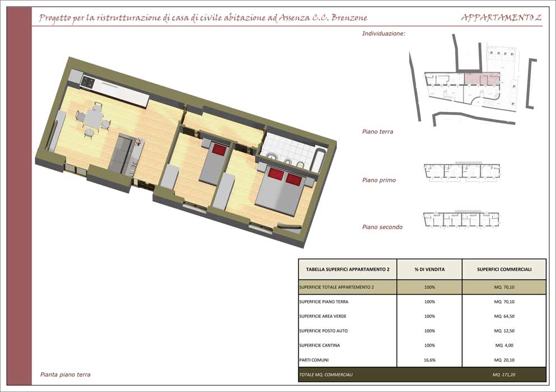Screen dimensions: 556x392
Task: Click the tiled bathroom floor
Action: click(286, 147)
